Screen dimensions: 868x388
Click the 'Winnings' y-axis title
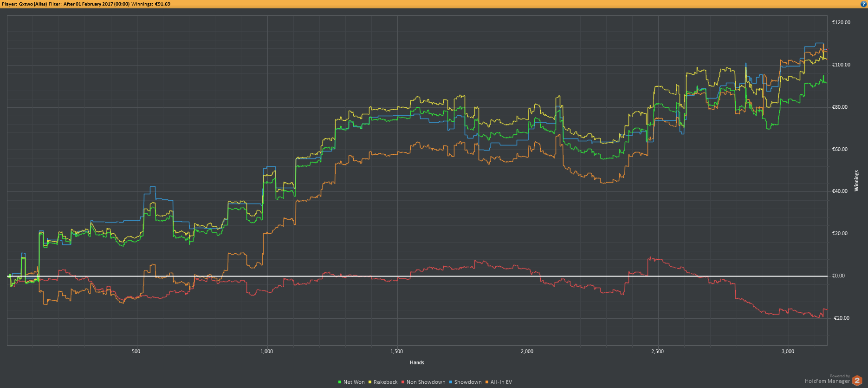pos(857,180)
